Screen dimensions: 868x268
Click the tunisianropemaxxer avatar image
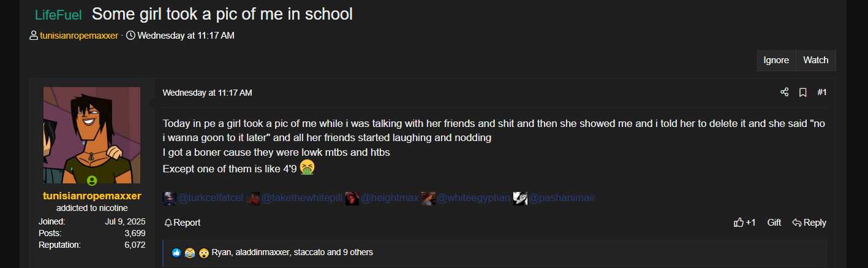tap(92, 135)
